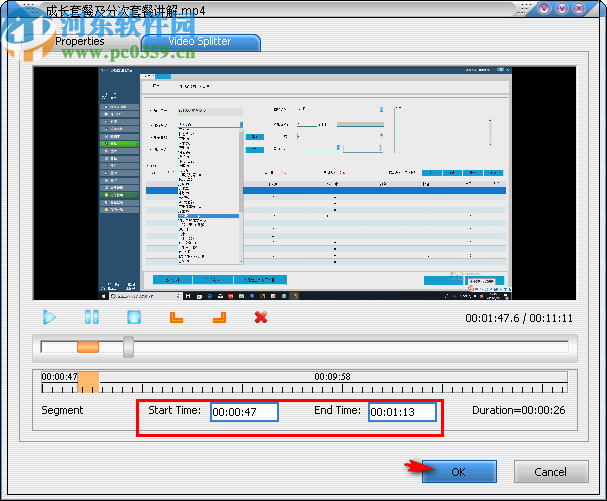This screenshot has width=607, height=501.
Task: Click the Duration=00:00:26 text
Action: pyautogui.click(x=519, y=410)
